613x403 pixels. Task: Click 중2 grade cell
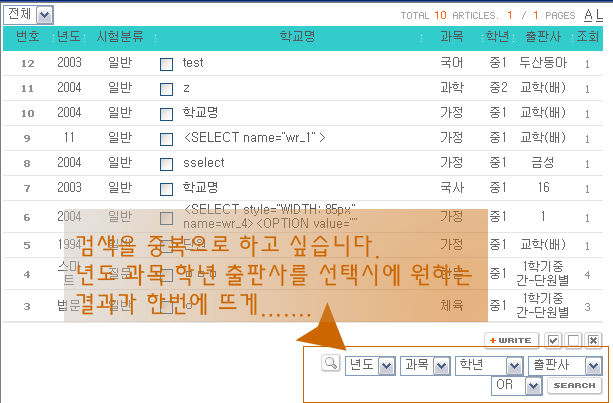tap(498, 88)
